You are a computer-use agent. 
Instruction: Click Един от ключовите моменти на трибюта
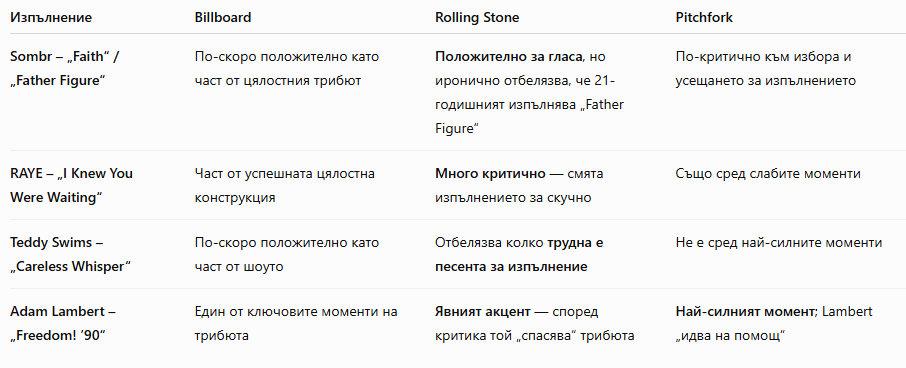[296, 324]
